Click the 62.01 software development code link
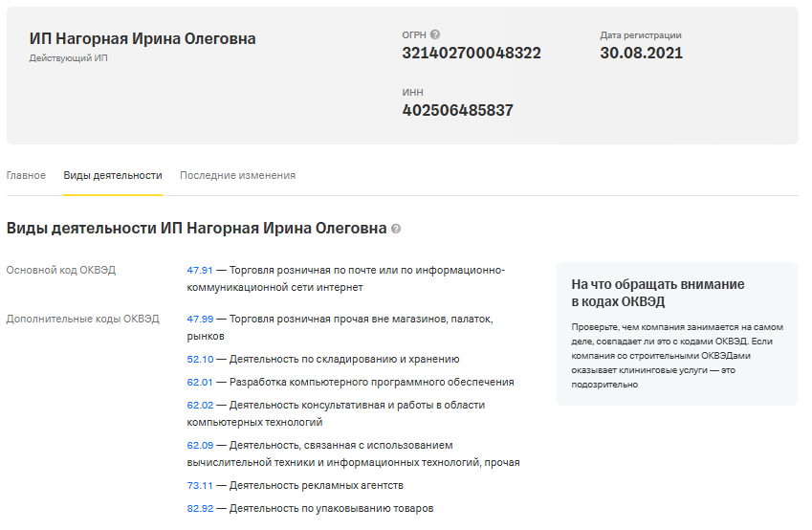 pyautogui.click(x=200, y=383)
